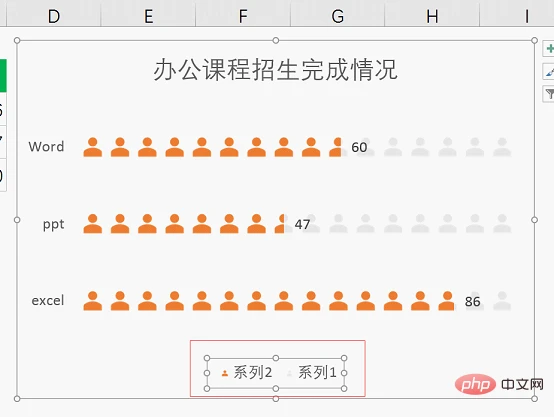This screenshot has height=417, width=554.
Task: Select column I header
Action: click(x=526, y=16)
